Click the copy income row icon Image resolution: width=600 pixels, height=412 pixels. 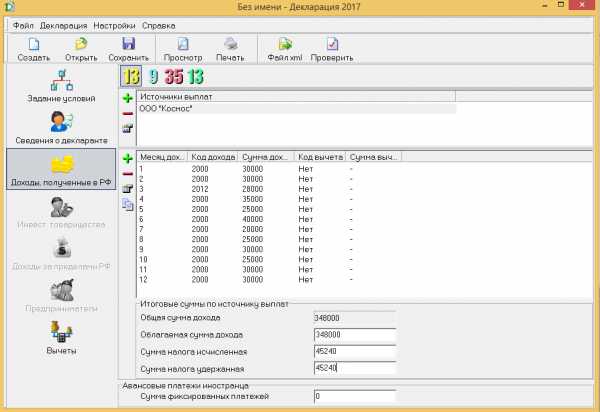[x=128, y=205]
